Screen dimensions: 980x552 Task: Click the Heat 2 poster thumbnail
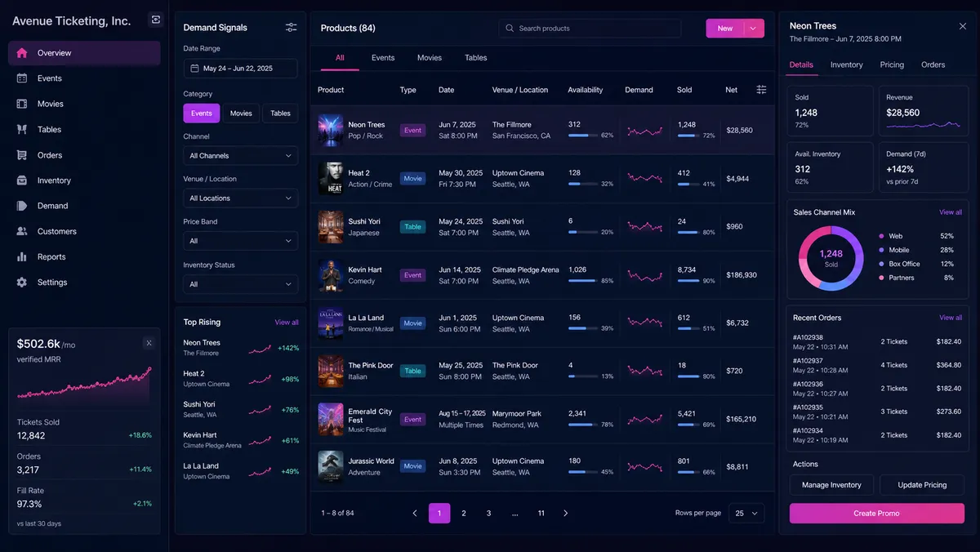point(331,178)
